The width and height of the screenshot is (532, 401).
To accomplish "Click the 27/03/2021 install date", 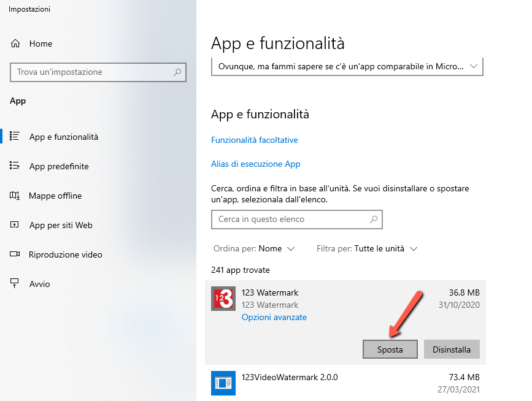I will 459,389.
